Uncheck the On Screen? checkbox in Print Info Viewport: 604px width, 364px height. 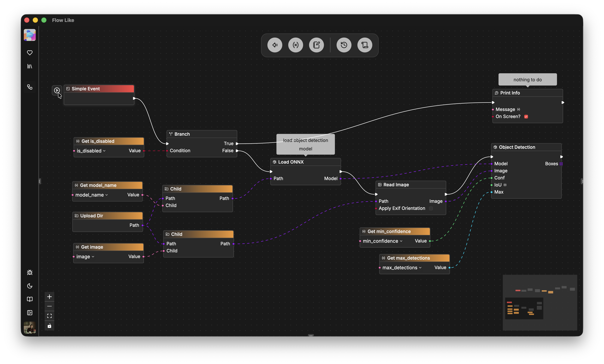[526, 117]
